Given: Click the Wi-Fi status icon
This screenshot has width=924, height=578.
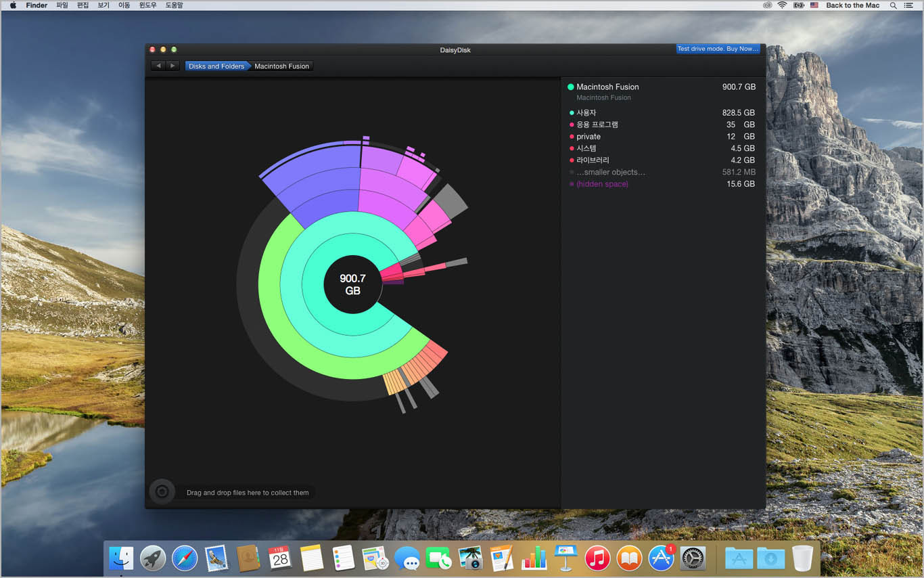Looking at the screenshot, I should pyautogui.click(x=783, y=5).
